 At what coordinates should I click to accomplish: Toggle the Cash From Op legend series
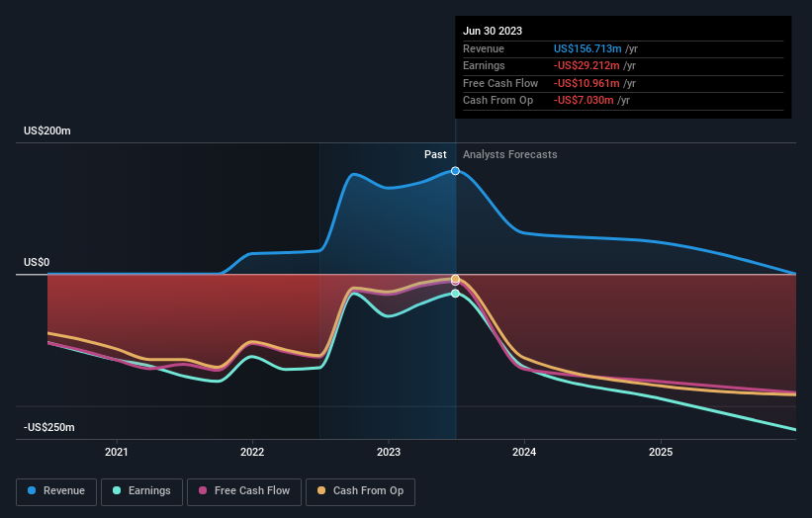[360, 491]
